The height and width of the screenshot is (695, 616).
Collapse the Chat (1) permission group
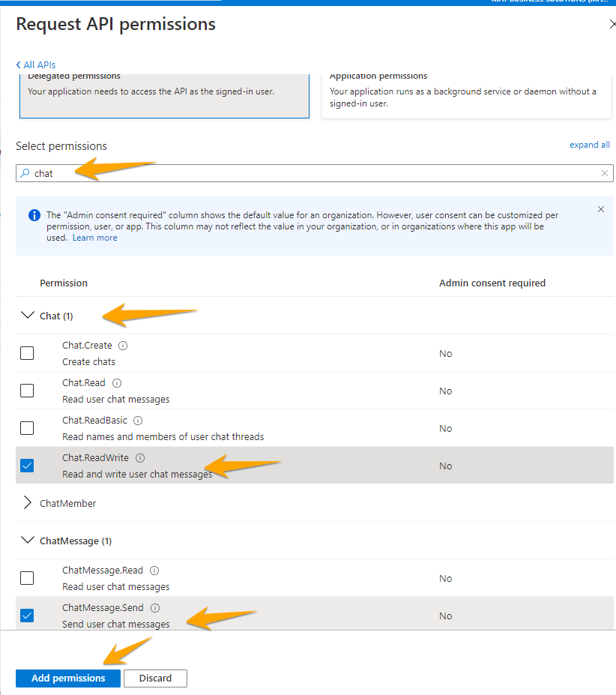(28, 316)
